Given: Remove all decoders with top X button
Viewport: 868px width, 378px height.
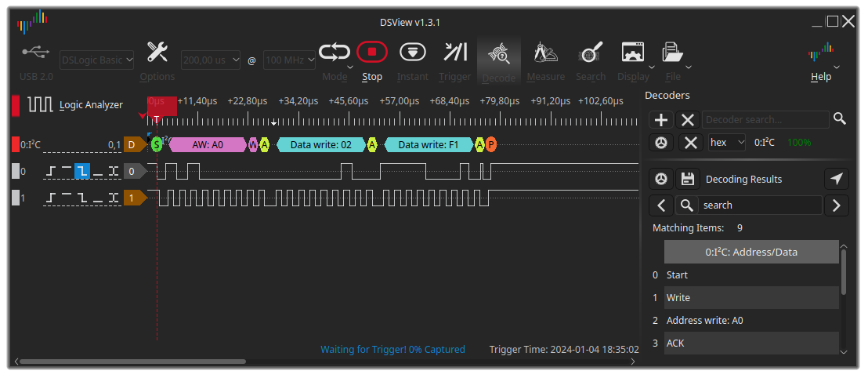Looking at the screenshot, I should click(x=688, y=119).
